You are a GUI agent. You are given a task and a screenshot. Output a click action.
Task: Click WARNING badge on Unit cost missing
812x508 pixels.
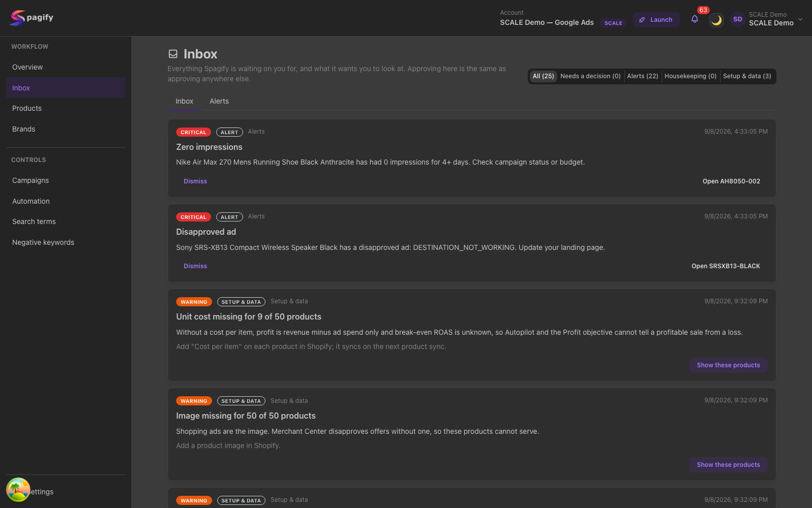[194, 302]
